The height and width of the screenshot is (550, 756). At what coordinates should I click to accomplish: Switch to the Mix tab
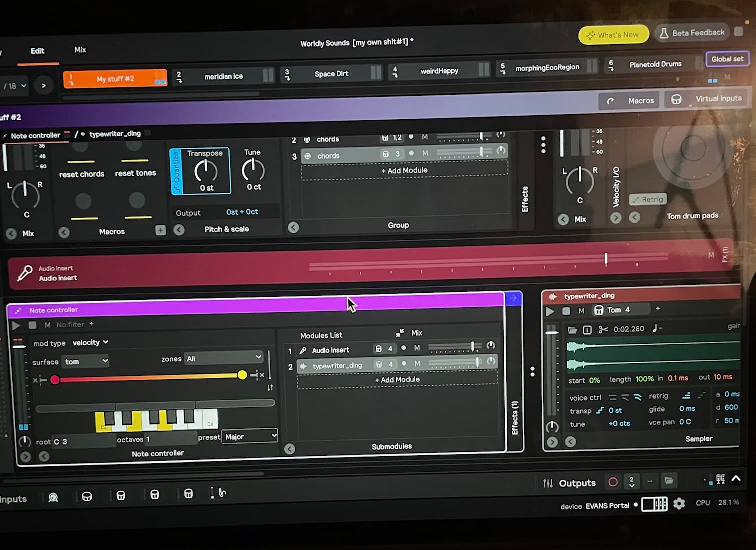point(80,50)
